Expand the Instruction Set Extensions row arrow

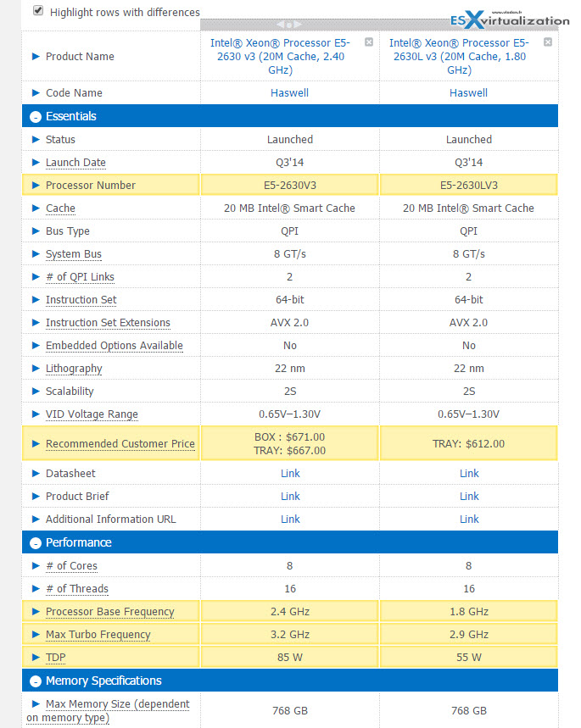point(36,322)
